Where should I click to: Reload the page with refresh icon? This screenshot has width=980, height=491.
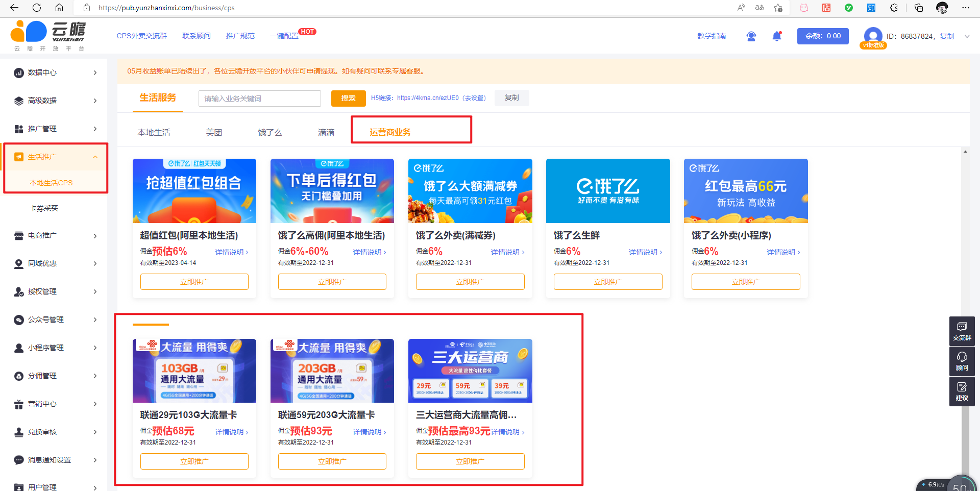click(x=37, y=8)
